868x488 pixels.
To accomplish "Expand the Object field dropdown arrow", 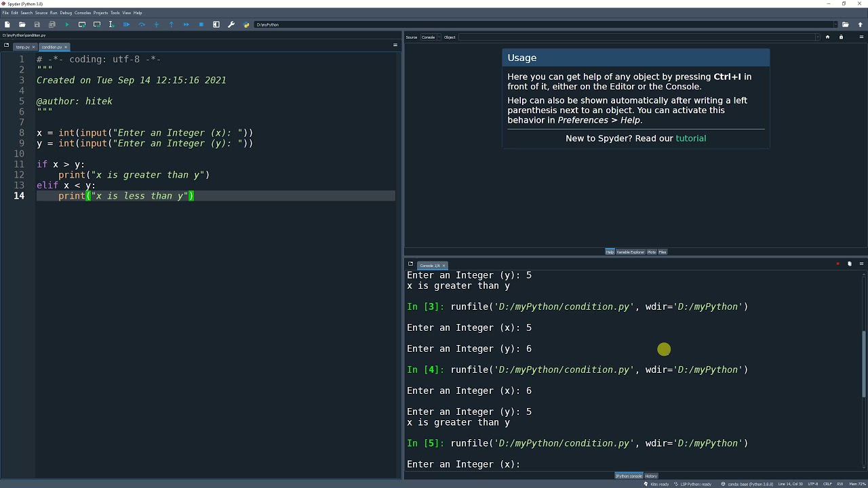I will pyautogui.click(x=817, y=37).
